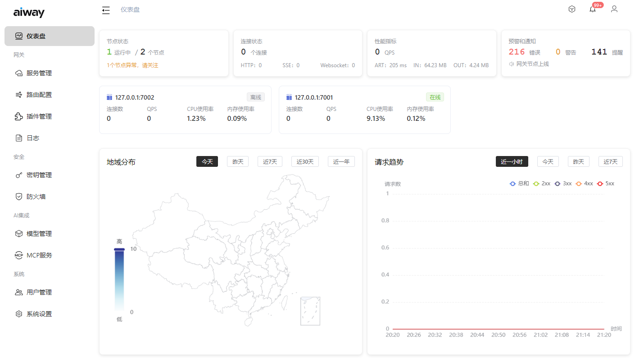
Task: Open the notifications bell icon
Action: click(593, 9)
